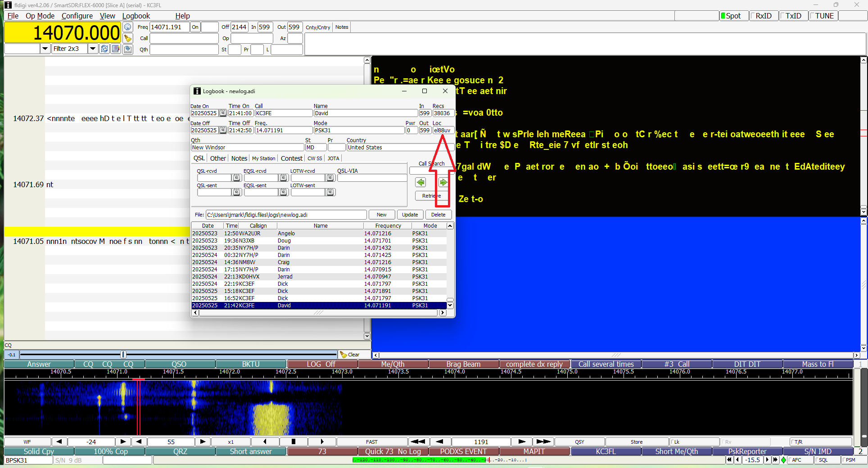Open EQSL-sent date calendar icon

pos(283,192)
